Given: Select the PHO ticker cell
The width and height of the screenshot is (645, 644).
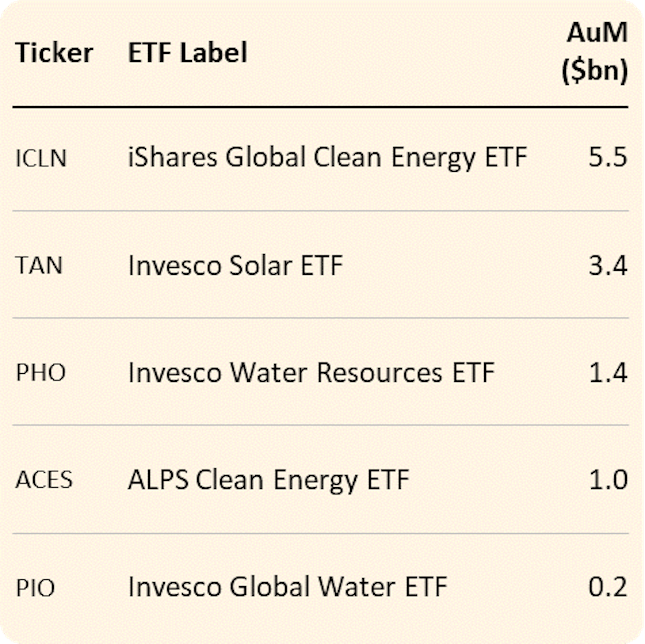Looking at the screenshot, I should pyautogui.click(x=40, y=372).
